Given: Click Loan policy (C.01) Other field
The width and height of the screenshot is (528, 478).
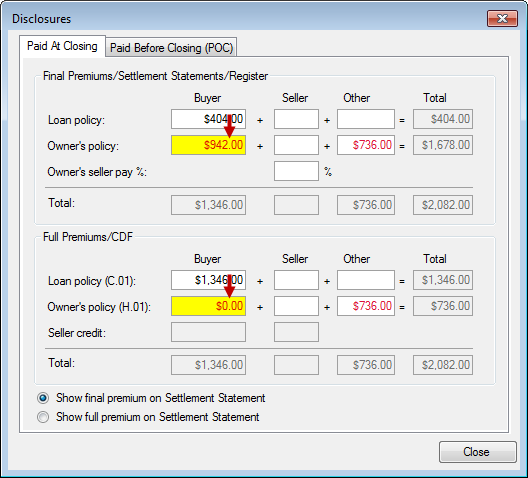Looking at the screenshot, I should [366, 280].
